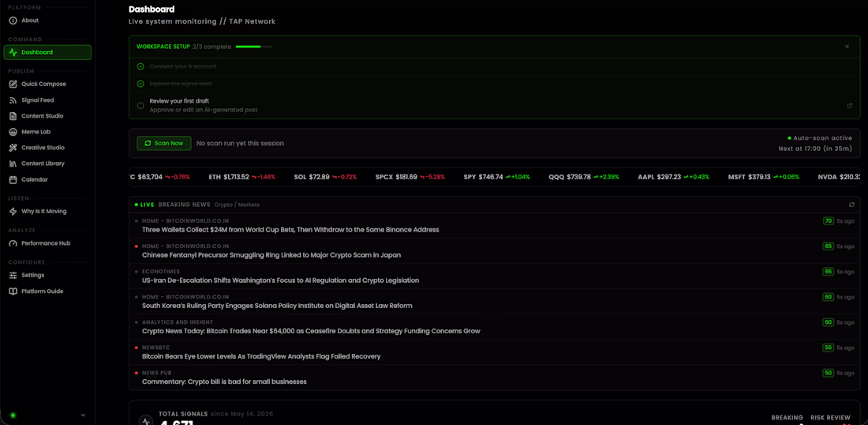Expand the sidebar bottom chevron menu

[x=83, y=415]
